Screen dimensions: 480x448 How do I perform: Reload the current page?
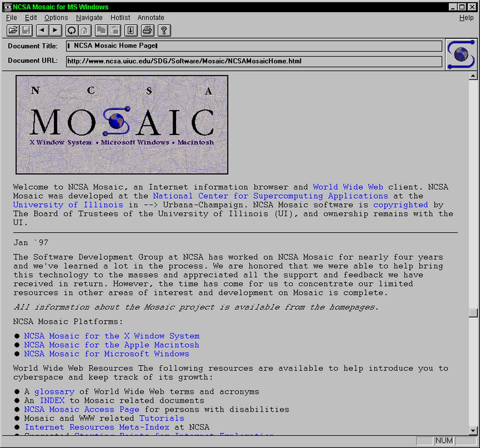(x=71, y=30)
